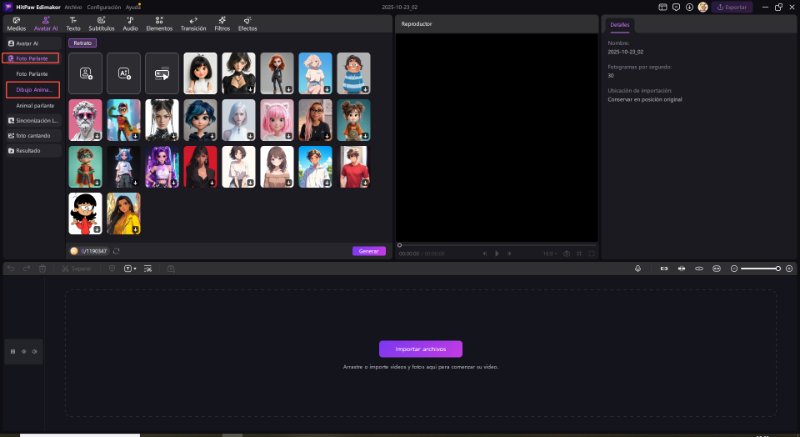Viewport: 800px width, 437px height.
Task: Open the Filtros panel
Action: click(x=221, y=24)
